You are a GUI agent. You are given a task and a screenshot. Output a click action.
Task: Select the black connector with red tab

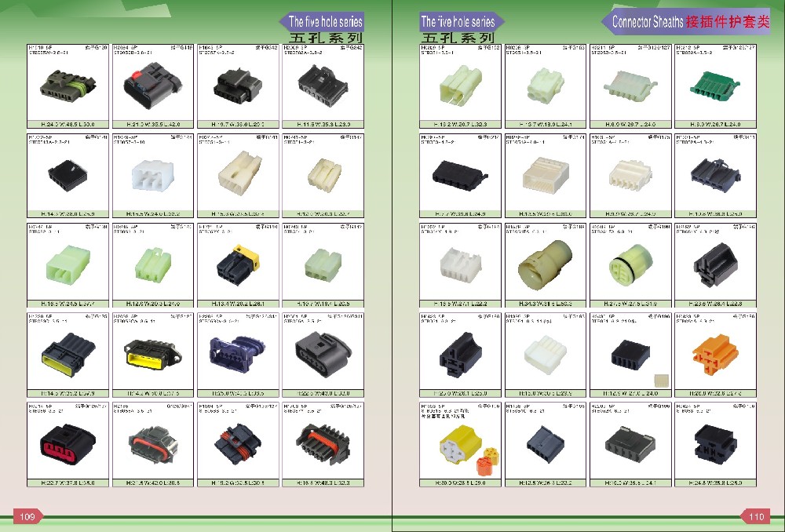(x=152, y=86)
